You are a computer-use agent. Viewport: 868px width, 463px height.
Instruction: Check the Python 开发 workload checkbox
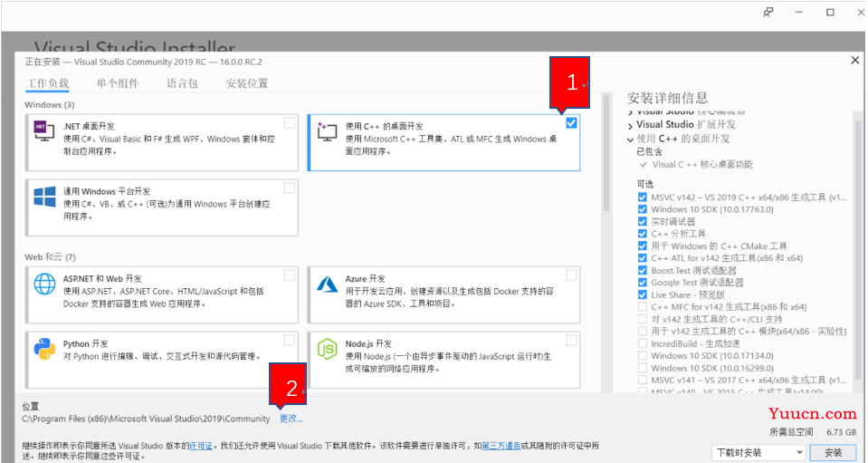click(x=289, y=340)
